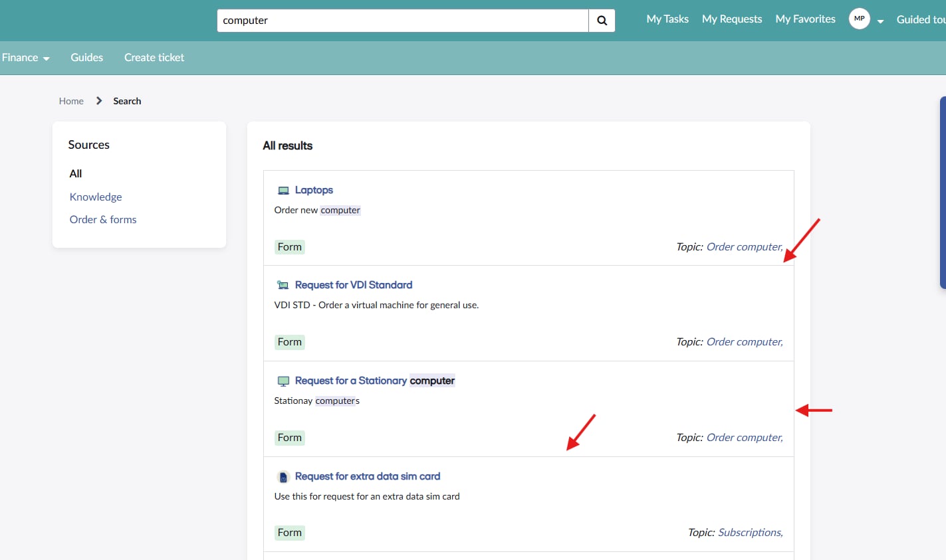
Task: Click the VDI Standard virtual machine icon
Action: pyautogui.click(x=283, y=286)
